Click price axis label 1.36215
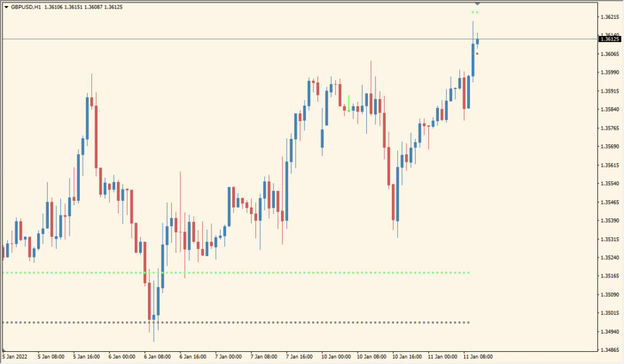The height and width of the screenshot is (364, 624). (609, 16)
